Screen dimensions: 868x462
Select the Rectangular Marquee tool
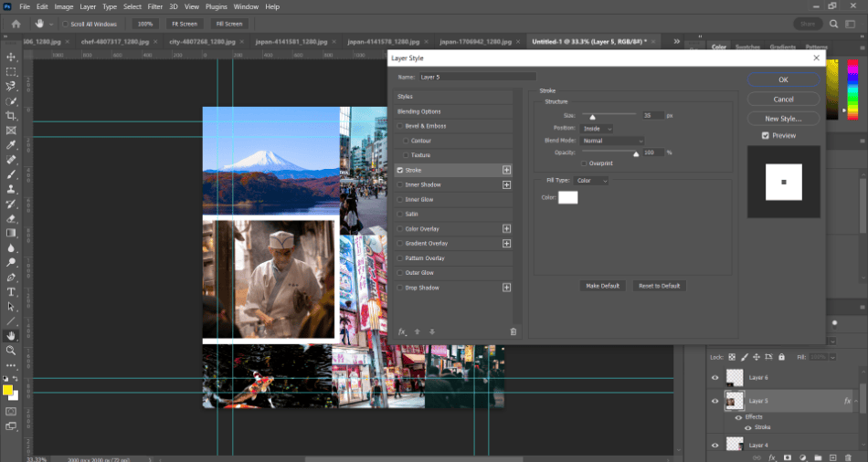11,72
